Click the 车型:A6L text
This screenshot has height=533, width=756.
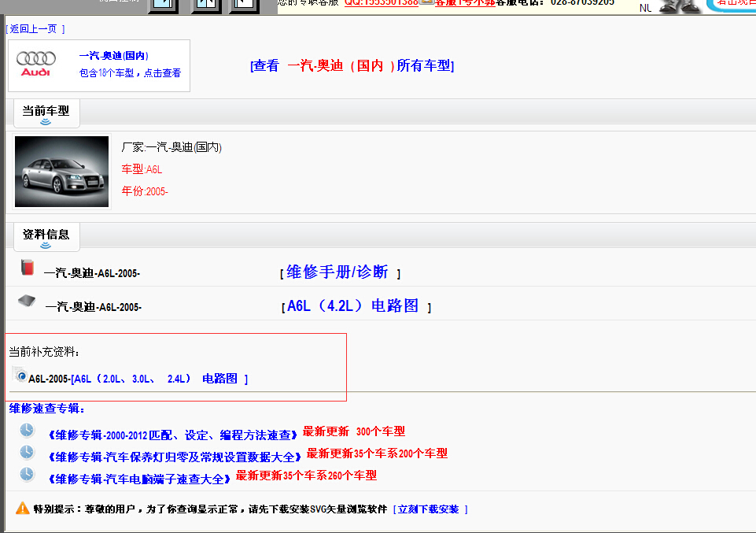pyautogui.click(x=142, y=169)
